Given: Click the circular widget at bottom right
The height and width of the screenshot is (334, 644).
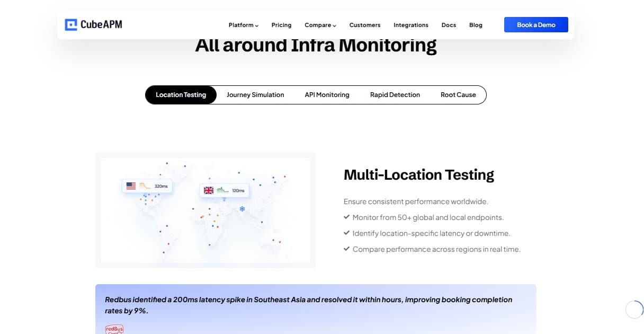Looking at the screenshot, I should click(634, 310).
